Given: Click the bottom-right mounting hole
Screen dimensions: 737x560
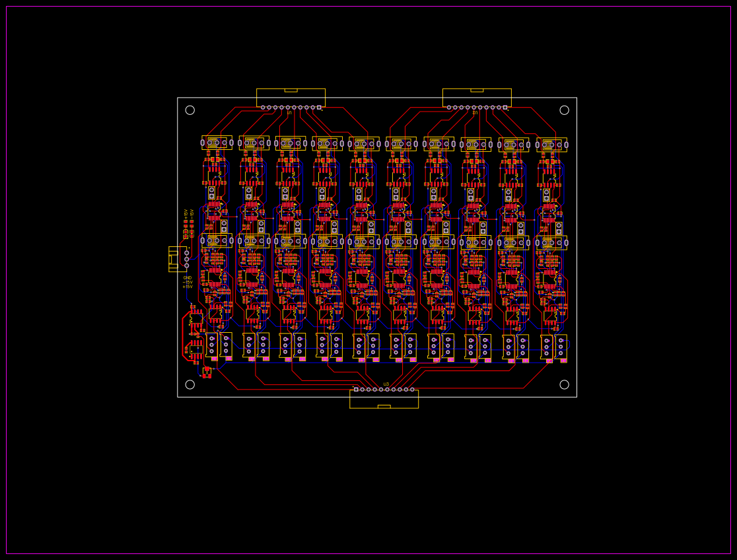Looking at the screenshot, I should (565, 383).
